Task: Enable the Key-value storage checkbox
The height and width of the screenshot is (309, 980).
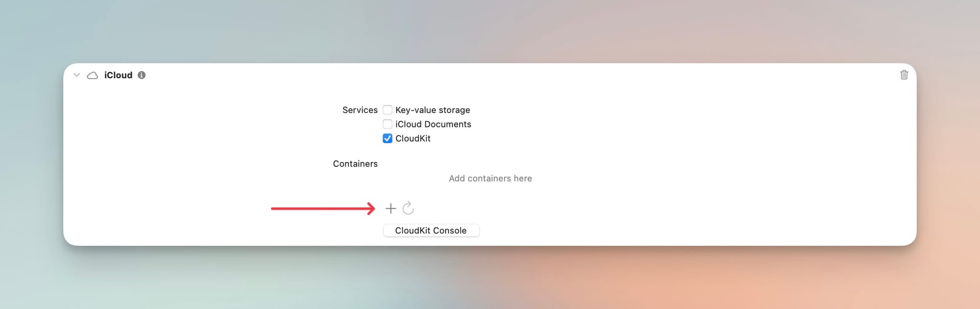Action: click(388, 110)
